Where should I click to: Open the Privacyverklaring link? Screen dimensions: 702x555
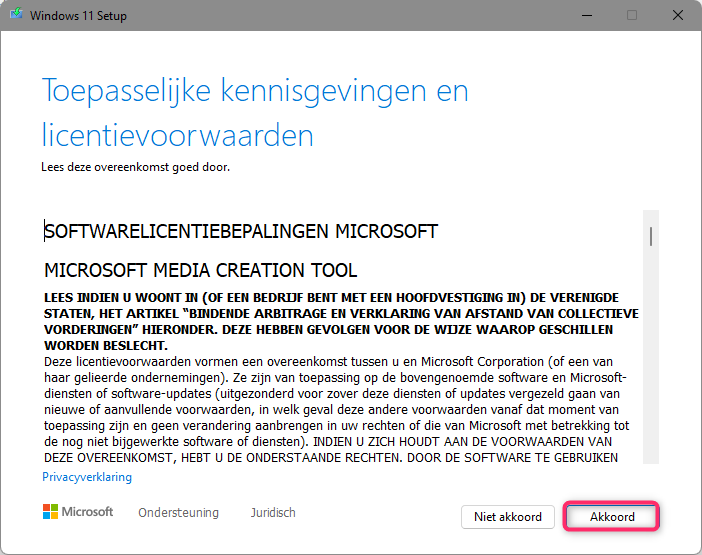pos(87,477)
